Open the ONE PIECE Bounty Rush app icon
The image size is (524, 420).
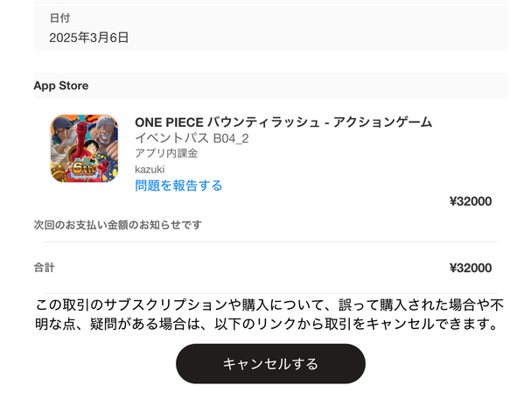coord(84,149)
